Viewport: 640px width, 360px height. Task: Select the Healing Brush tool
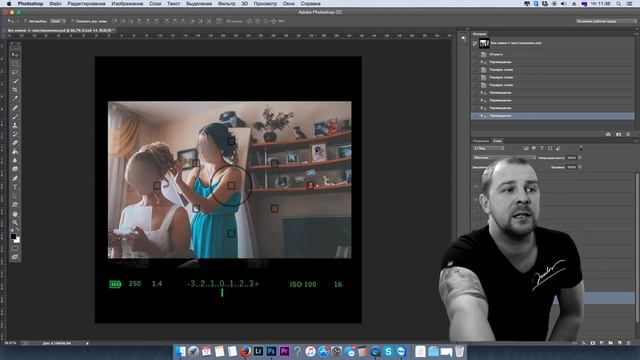click(15, 108)
